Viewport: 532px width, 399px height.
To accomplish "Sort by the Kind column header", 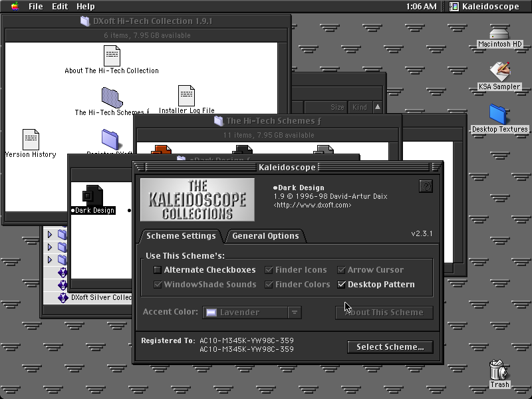I will [360, 107].
